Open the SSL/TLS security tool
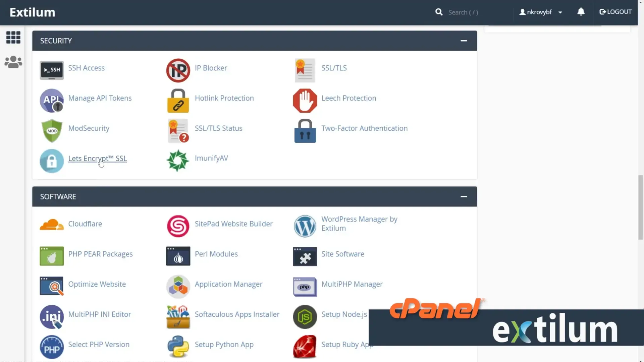 (334, 68)
